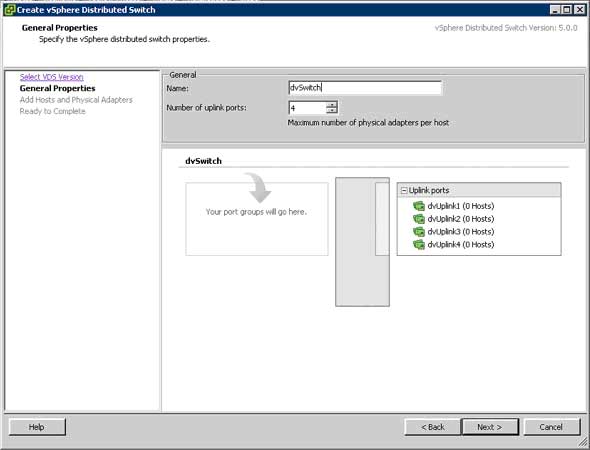Go Back to previous wizard page
Viewport: 590px width, 450px height.
pos(433,427)
